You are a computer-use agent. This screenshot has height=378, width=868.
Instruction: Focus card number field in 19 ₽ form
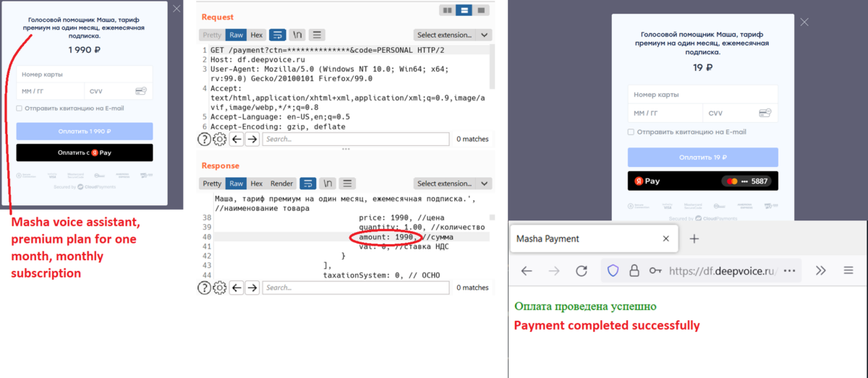[702, 95]
